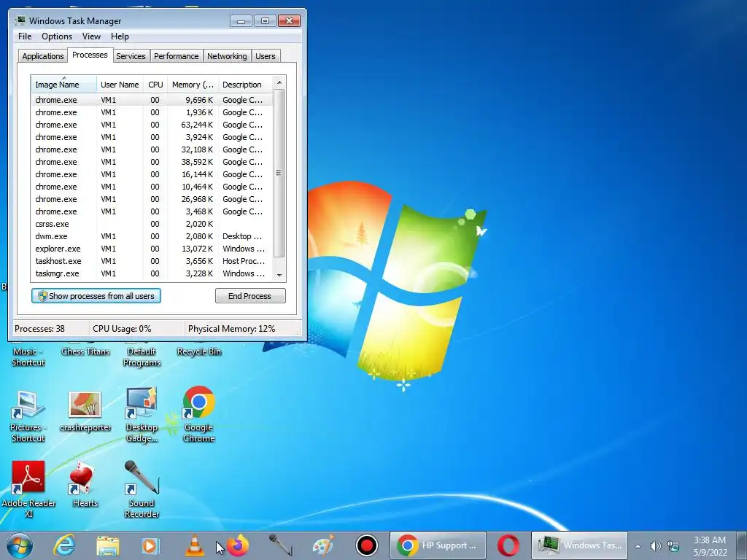The image size is (747, 560).
Task: Switch to the Users tab
Action: click(x=266, y=56)
